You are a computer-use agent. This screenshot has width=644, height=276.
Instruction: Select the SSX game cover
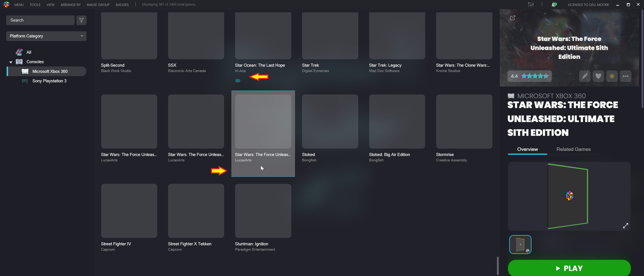pyautogui.click(x=196, y=36)
